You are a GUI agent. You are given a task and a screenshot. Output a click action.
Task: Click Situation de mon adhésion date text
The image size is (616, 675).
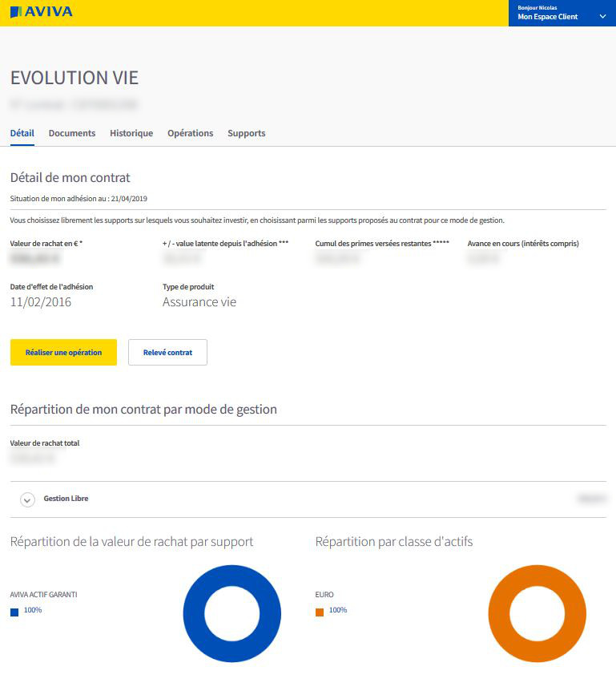click(79, 199)
